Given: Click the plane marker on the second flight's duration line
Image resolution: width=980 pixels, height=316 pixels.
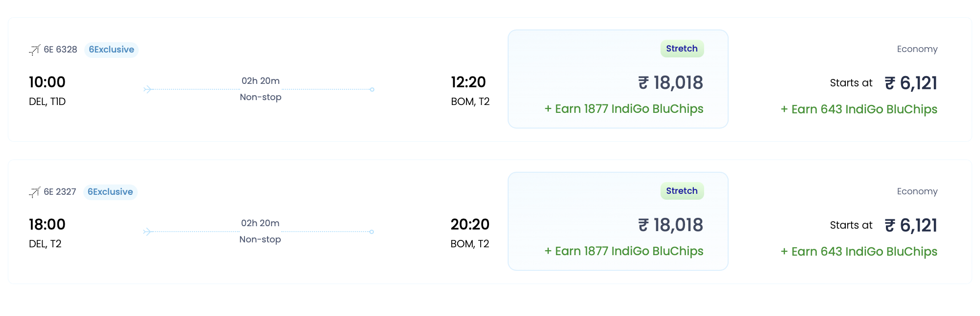Looking at the screenshot, I should (x=147, y=231).
